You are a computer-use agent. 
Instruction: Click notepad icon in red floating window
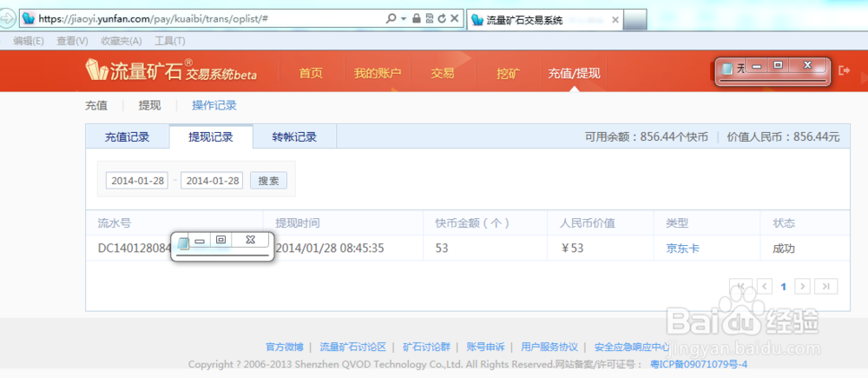[x=728, y=69]
